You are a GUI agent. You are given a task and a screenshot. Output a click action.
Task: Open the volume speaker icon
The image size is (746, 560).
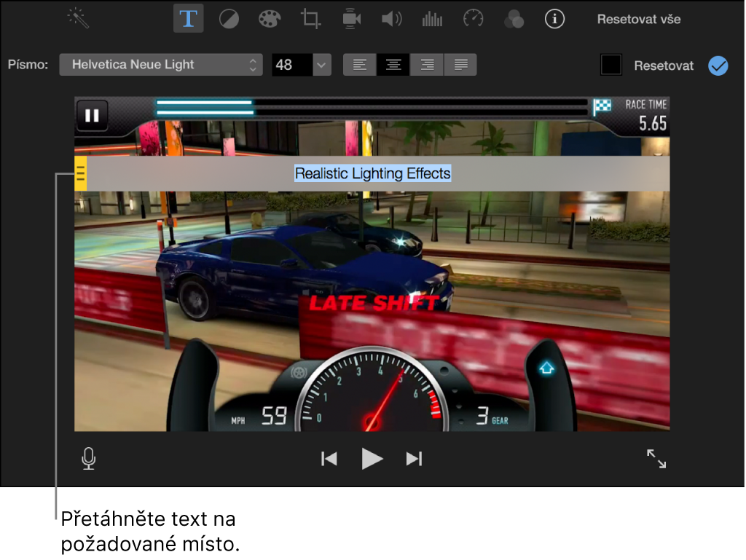point(391,20)
